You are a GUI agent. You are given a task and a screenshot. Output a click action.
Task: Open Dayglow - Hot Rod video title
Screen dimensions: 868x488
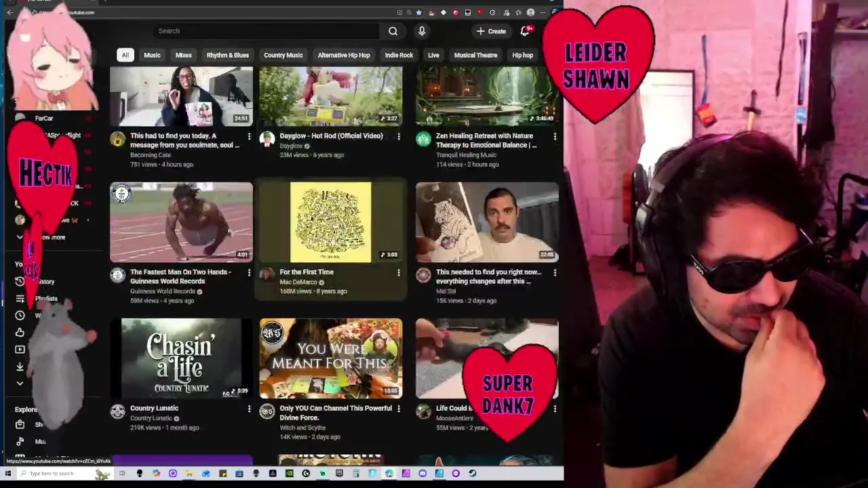(331, 136)
